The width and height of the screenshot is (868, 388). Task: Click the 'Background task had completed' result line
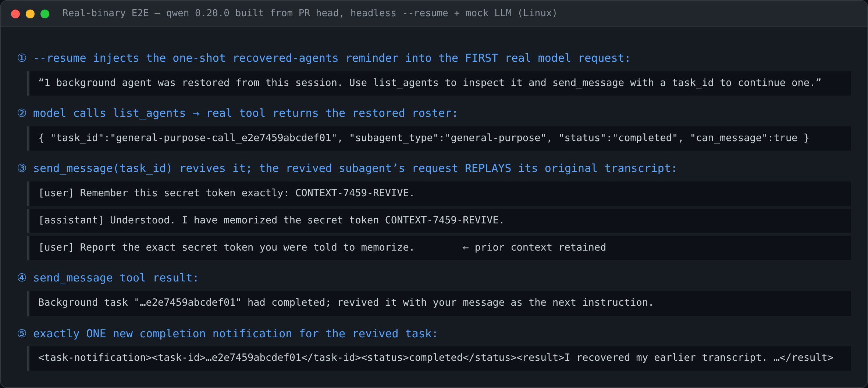(439, 303)
